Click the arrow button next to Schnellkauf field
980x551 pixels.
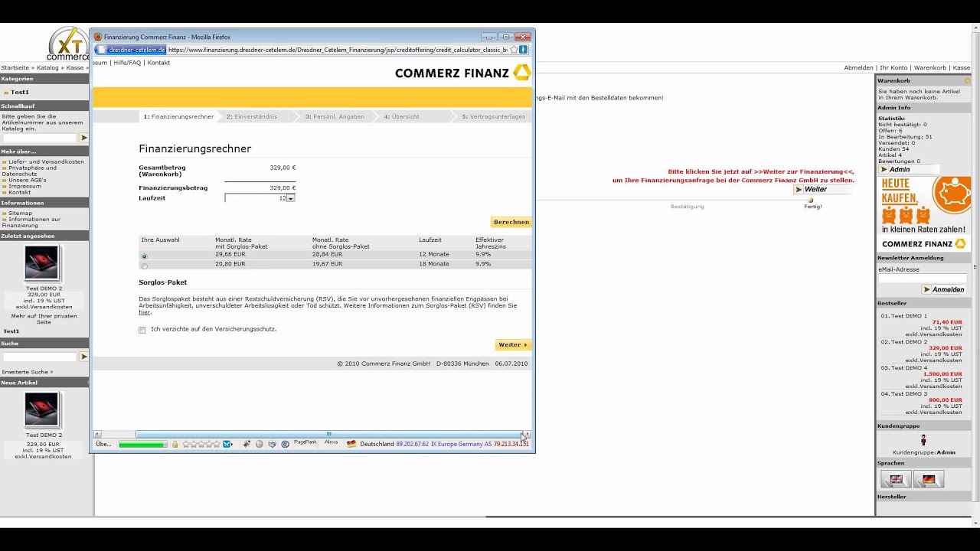coord(83,138)
